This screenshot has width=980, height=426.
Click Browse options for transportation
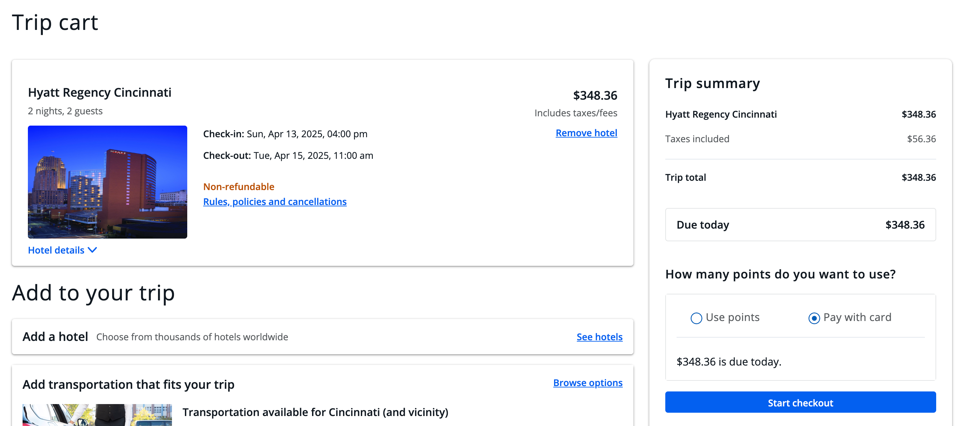(587, 383)
